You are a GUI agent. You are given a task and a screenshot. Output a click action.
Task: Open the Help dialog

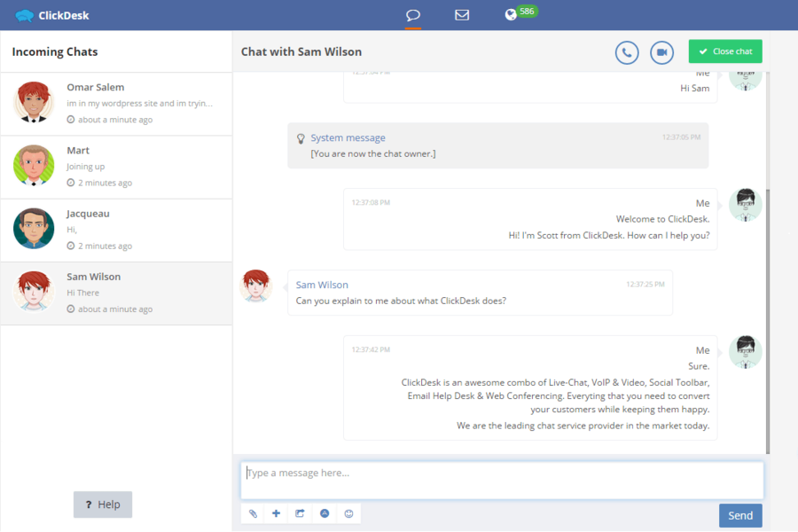coord(102,505)
